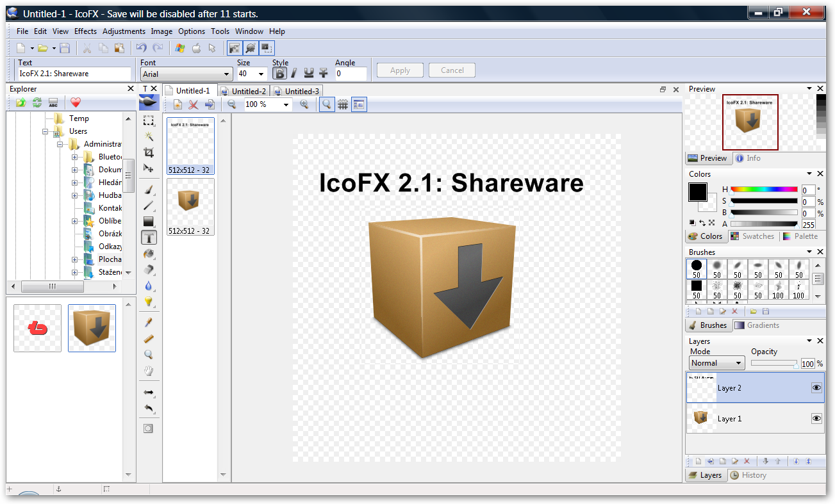Open the New file dropdown arrow
The image size is (835, 504).
32,49
